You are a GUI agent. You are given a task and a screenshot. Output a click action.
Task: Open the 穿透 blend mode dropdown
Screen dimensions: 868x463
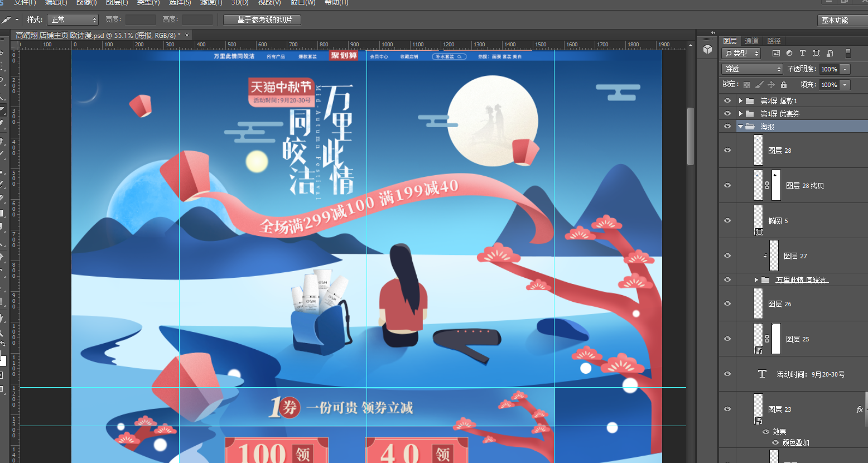(752, 69)
